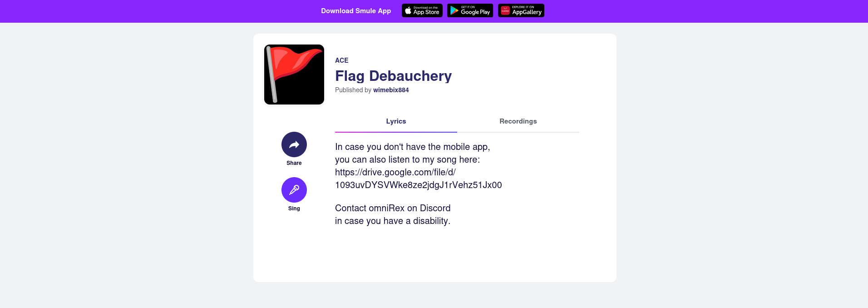The height and width of the screenshot is (308, 868).
Task: Click the purple Sing microphone icon
Action: coord(294,190)
